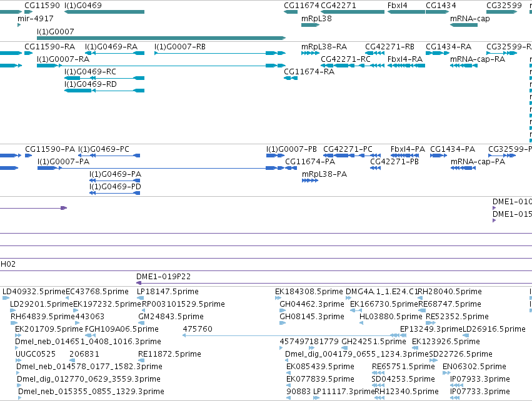Select EST GM24843.5prime
The height and width of the screenshot is (401, 532).
tap(171, 316)
